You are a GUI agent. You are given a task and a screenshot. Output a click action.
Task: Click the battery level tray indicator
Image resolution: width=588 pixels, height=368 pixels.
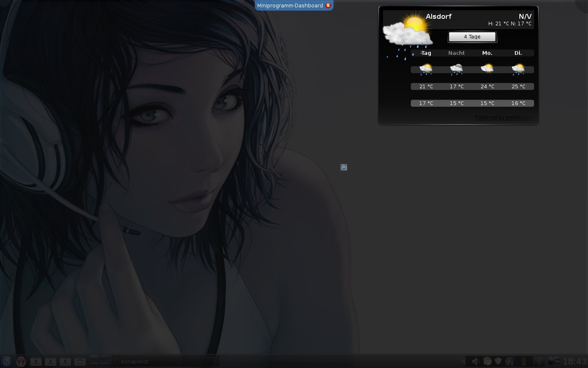pyautogui.click(x=523, y=361)
